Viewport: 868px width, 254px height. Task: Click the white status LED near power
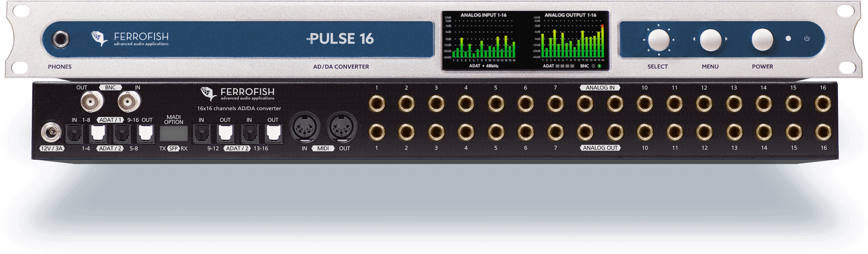tap(788, 38)
